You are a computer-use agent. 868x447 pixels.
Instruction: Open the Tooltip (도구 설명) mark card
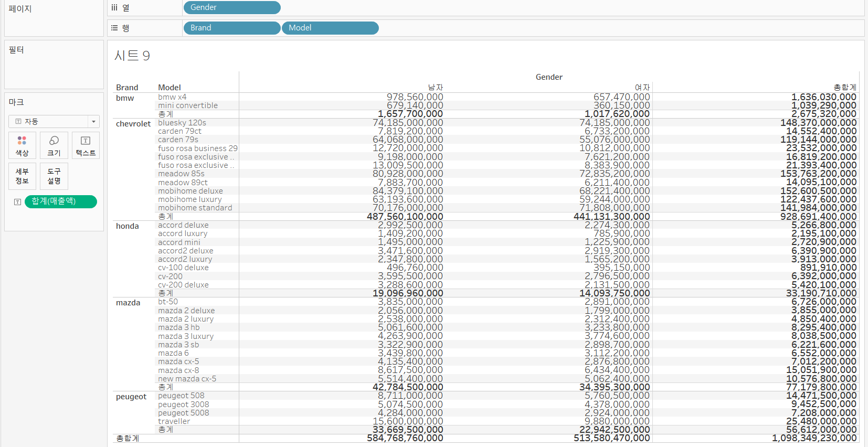[x=54, y=176]
